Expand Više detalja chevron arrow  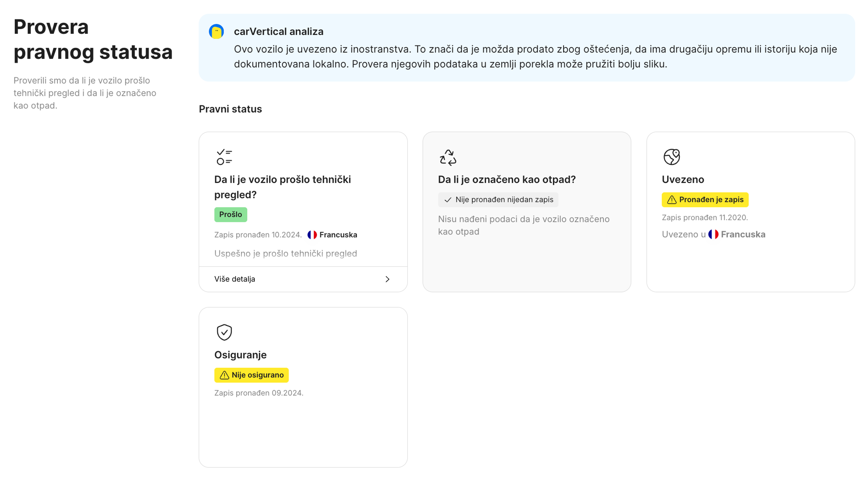(387, 279)
